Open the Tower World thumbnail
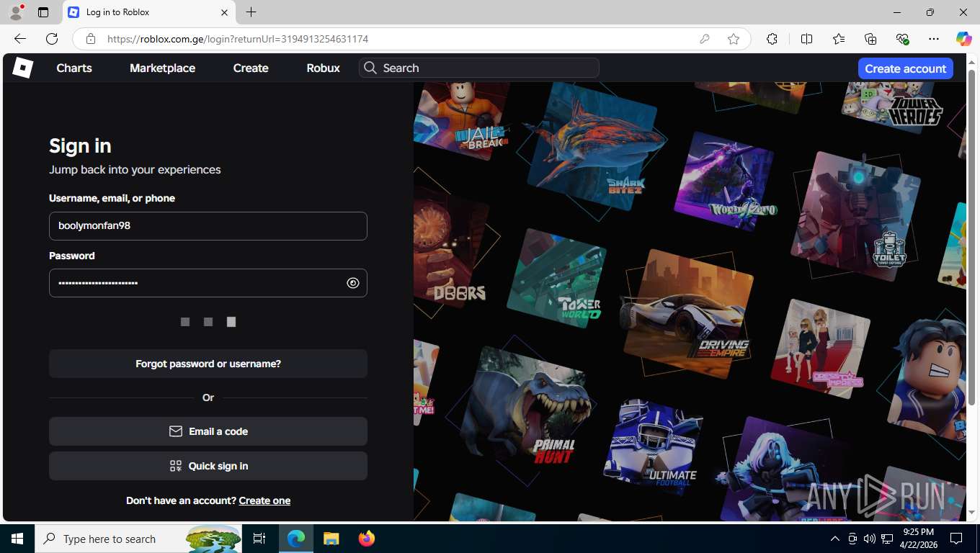The width and height of the screenshot is (980, 553). pos(556,279)
